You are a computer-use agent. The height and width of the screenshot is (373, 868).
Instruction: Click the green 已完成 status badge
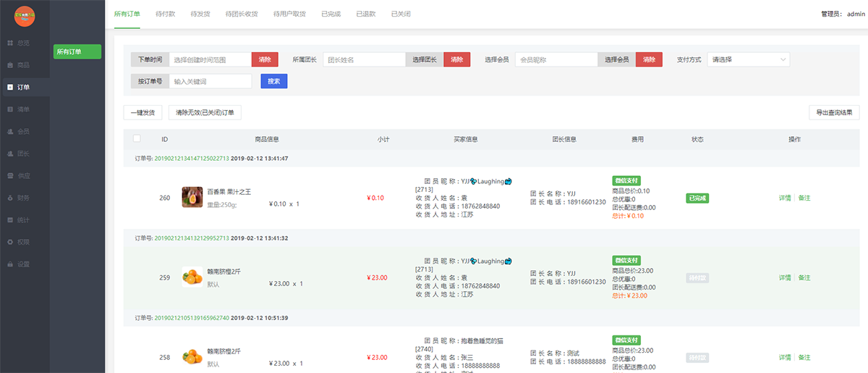[698, 198]
